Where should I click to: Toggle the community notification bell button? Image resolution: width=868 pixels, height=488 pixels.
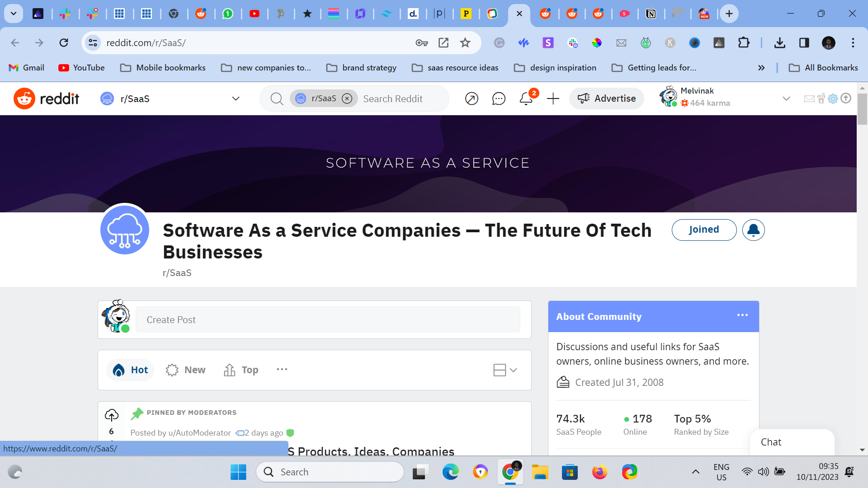753,230
